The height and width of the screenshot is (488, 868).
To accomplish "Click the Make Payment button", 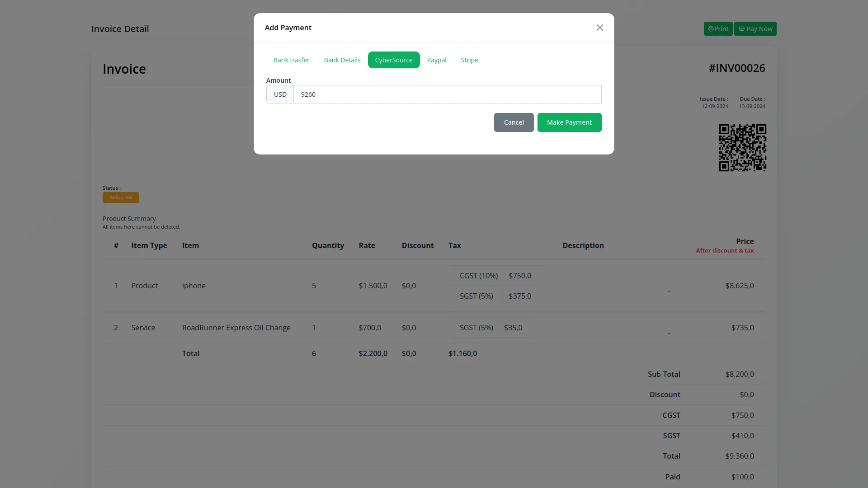I will [x=569, y=122].
